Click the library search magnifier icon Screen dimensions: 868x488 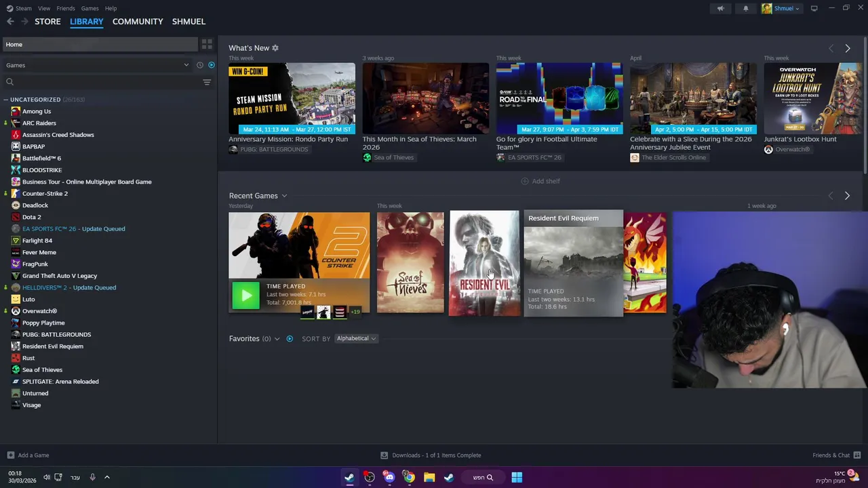9,82
